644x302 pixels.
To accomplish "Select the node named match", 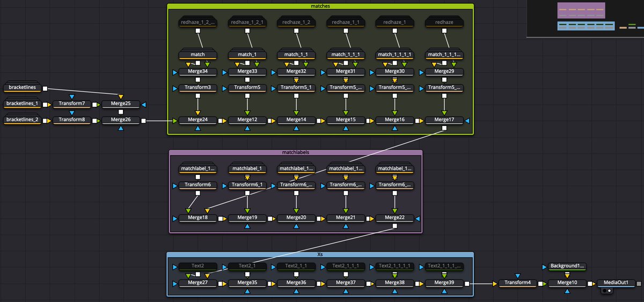I will click(x=197, y=55).
